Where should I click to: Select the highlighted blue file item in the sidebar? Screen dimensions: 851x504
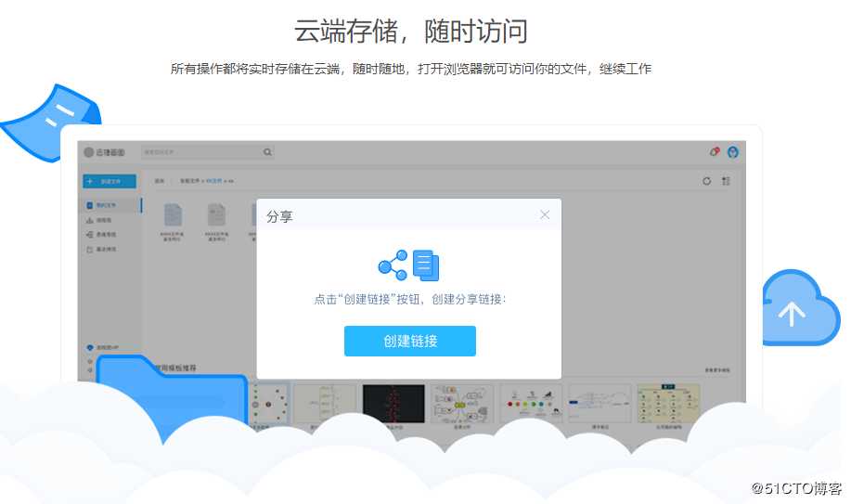(x=109, y=205)
